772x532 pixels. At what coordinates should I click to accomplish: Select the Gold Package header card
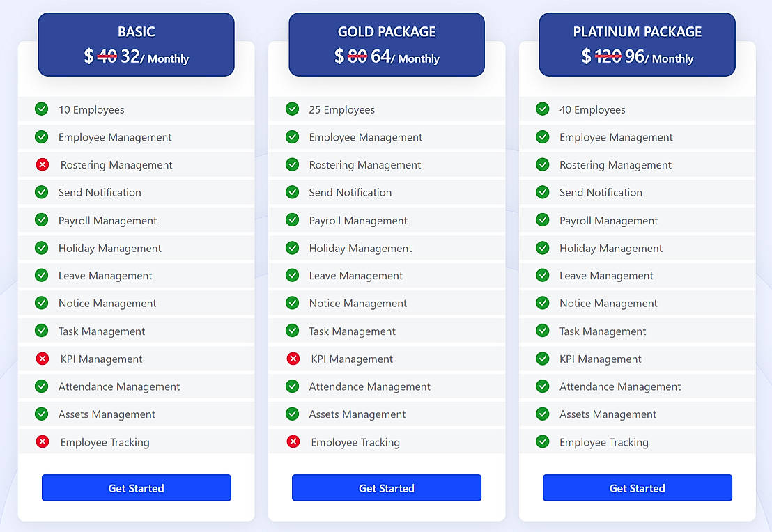[x=387, y=45]
